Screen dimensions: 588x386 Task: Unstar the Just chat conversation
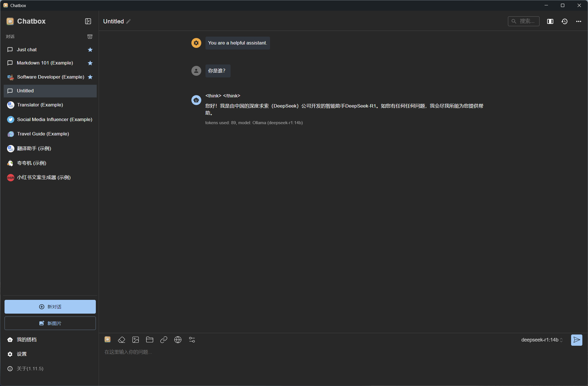90,50
